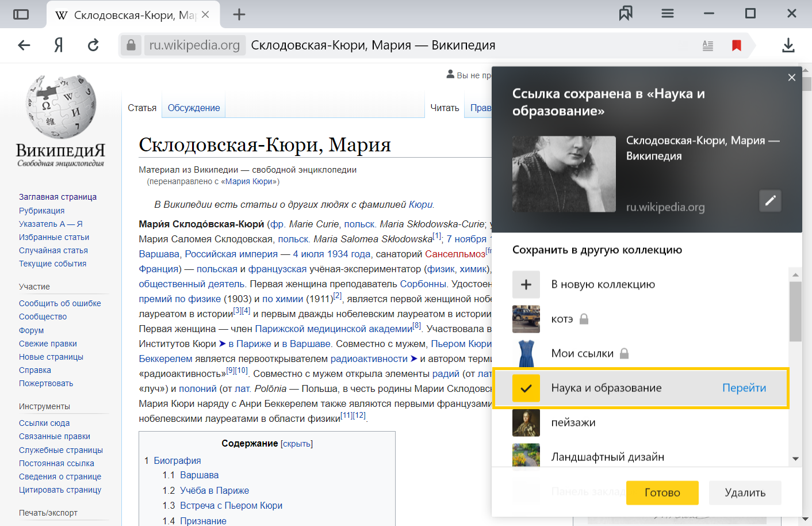Open Свежие правки link
The width and height of the screenshot is (812, 526).
(x=48, y=344)
